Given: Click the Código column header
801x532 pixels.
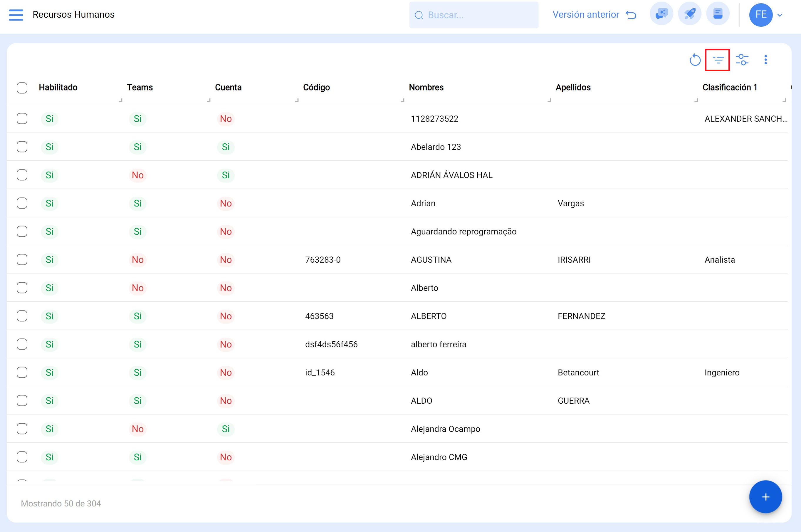Looking at the screenshot, I should [x=316, y=88].
